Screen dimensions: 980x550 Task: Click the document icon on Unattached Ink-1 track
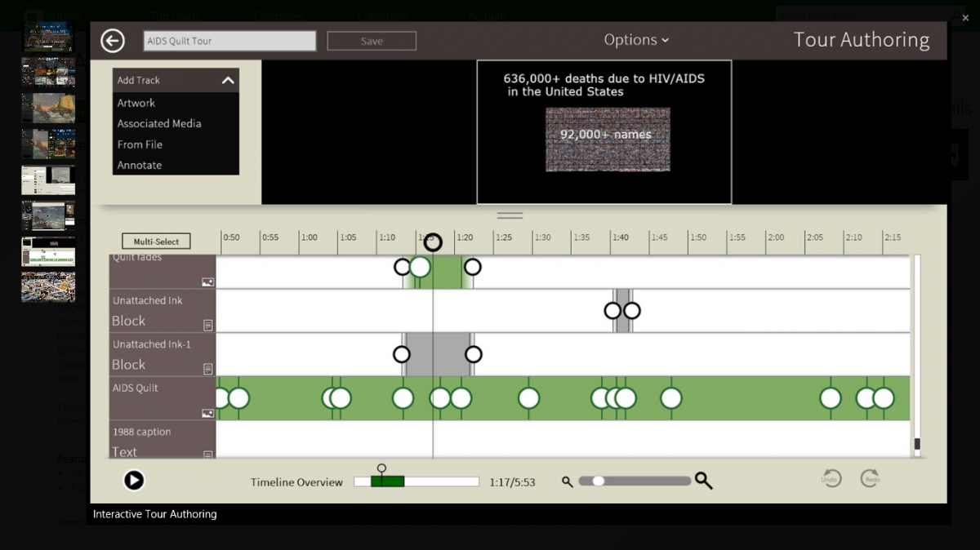click(208, 369)
